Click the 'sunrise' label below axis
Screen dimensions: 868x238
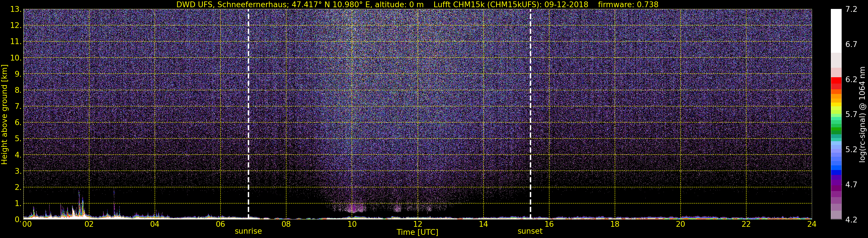(248, 231)
